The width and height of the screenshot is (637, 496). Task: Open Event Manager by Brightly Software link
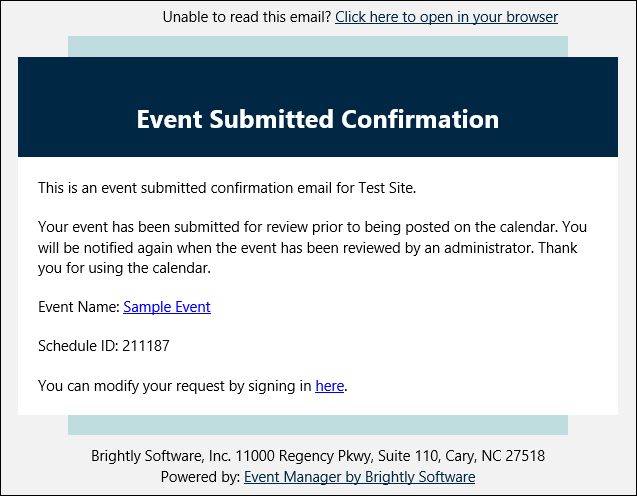point(359,477)
